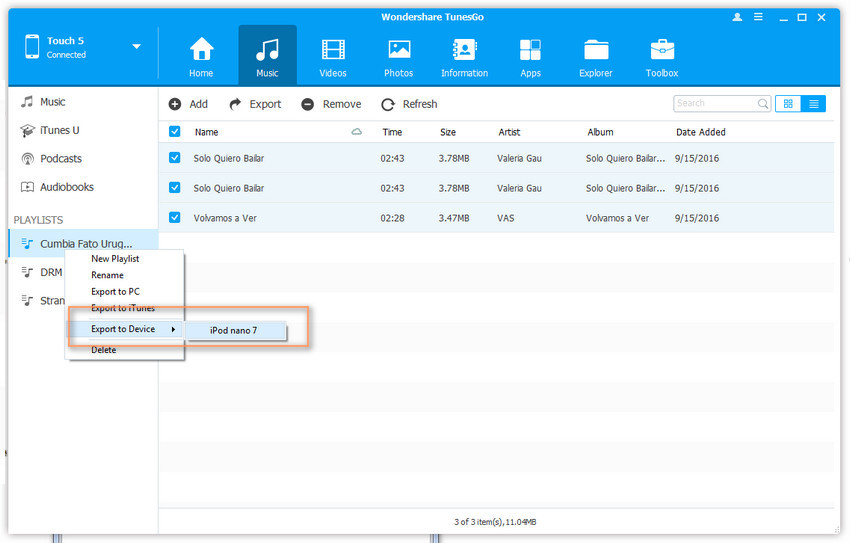850x543 pixels.
Task: Expand the Touch 5 device dropdown
Action: pos(136,47)
